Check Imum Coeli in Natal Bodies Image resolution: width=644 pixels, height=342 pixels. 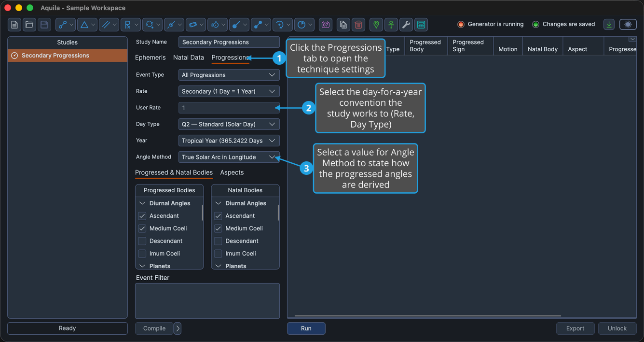coord(218,254)
